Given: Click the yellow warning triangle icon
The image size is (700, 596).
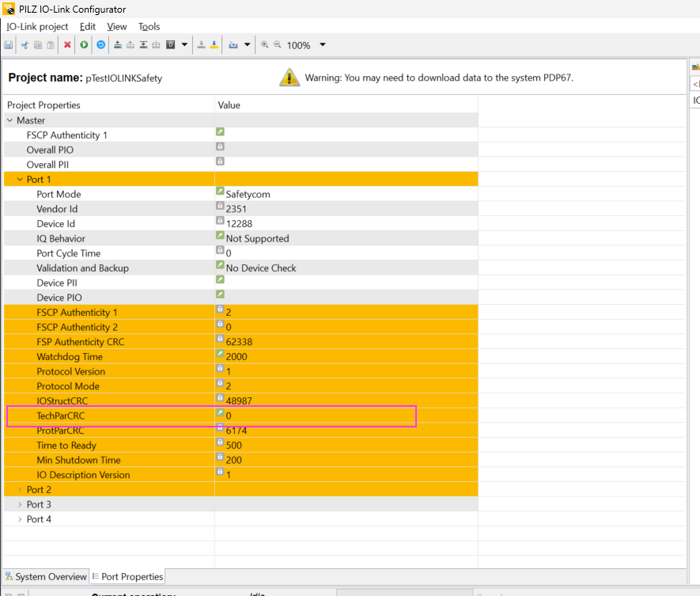Looking at the screenshot, I should (x=289, y=78).
